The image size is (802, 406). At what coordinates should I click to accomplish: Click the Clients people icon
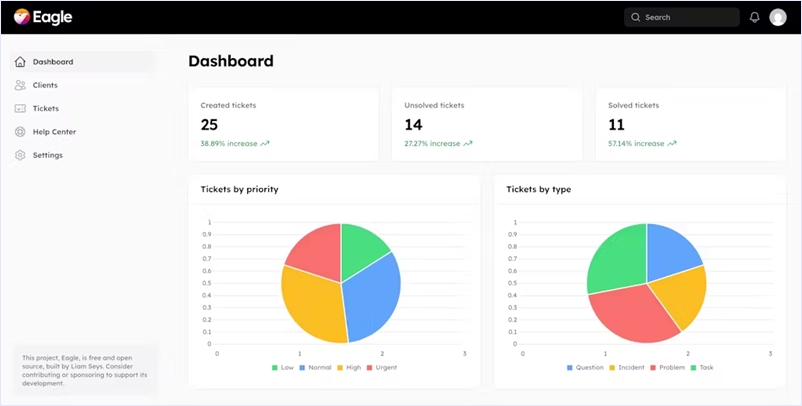tap(20, 85)
